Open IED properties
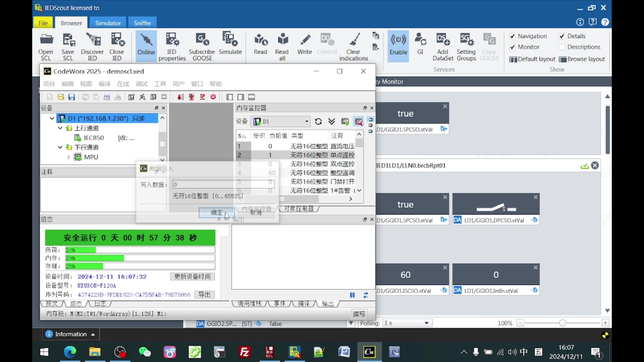 pos(172,46)
